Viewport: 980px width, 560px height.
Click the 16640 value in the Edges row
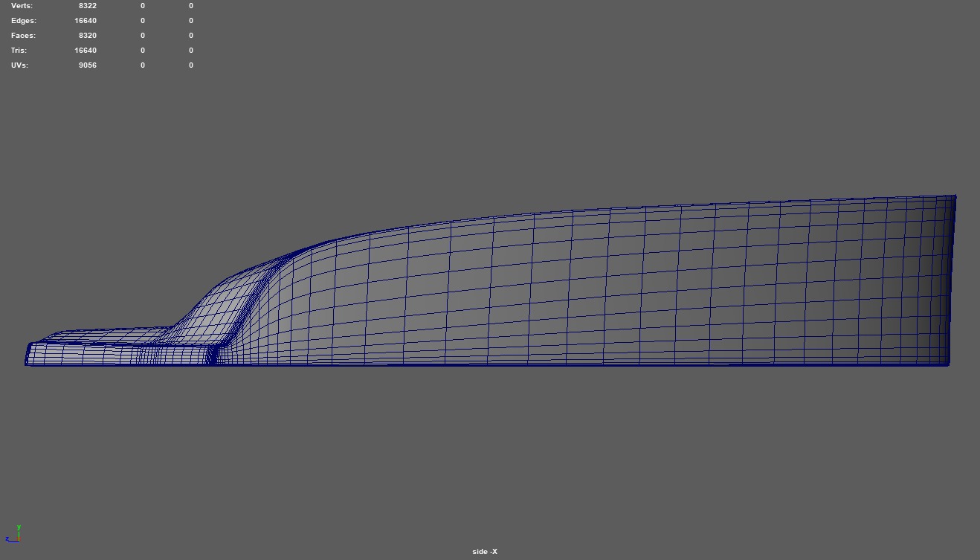[x=86, y=20]
